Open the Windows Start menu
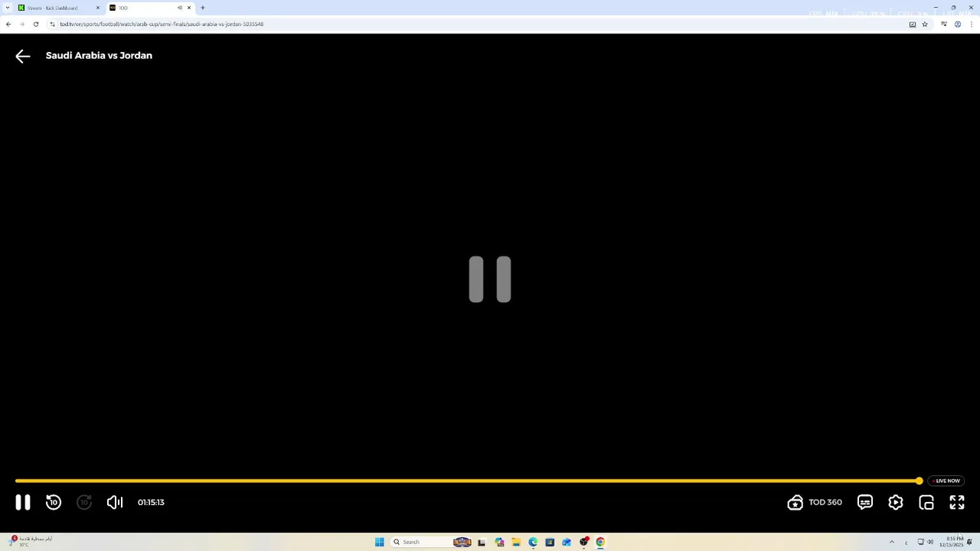 379,542
